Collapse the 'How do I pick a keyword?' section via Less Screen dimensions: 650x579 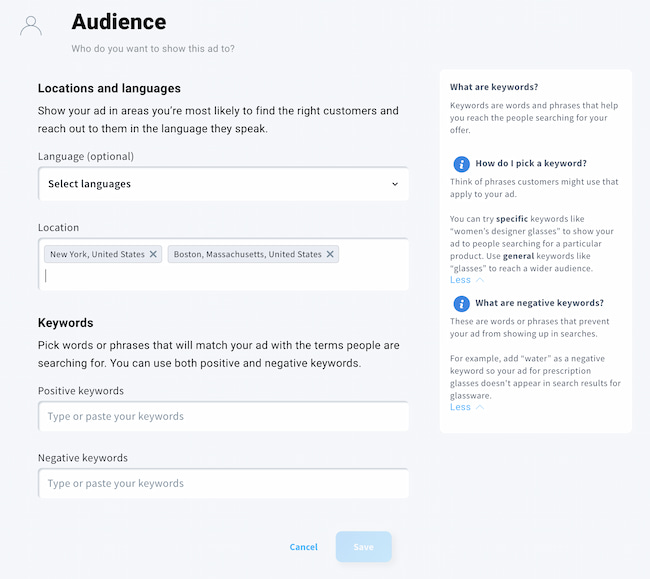(x=467, y=280)
